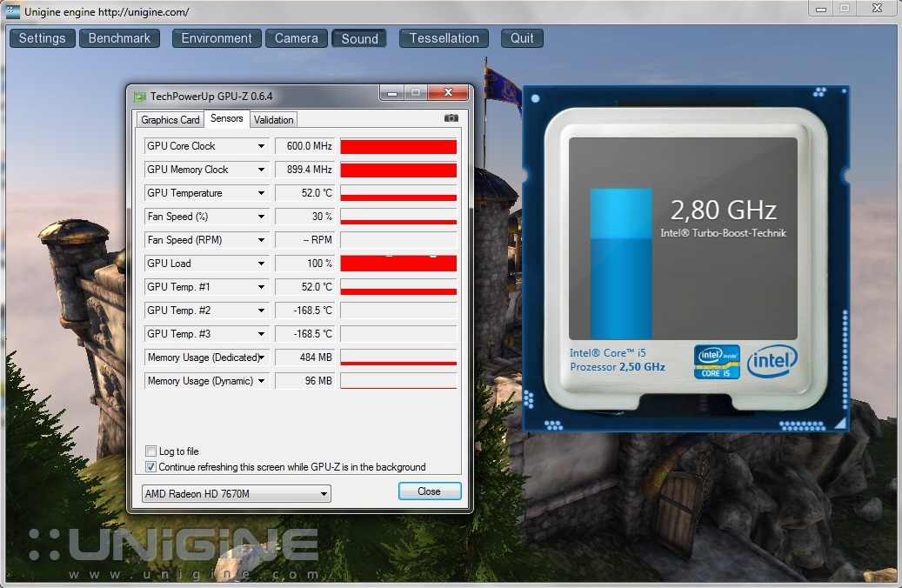Viewport: 902px width, 588px height.
Task: Click the Intel logo on the gadget
Action: click(x=772, y=361)
